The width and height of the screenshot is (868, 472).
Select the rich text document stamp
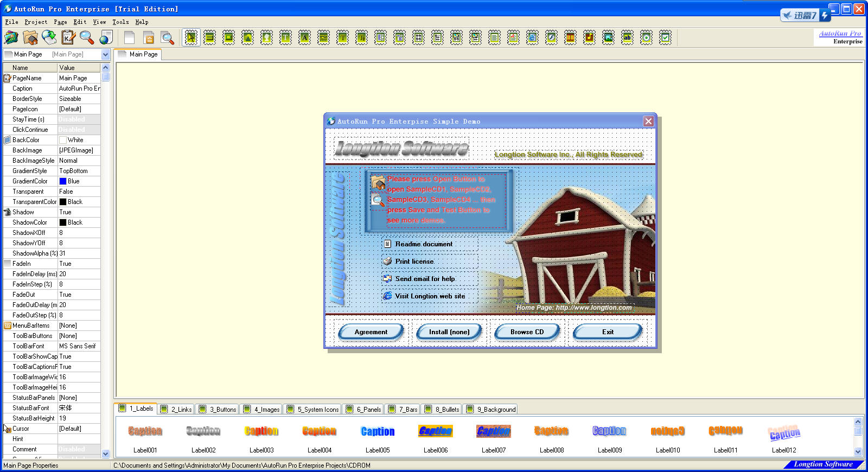[x=514, y=37]
